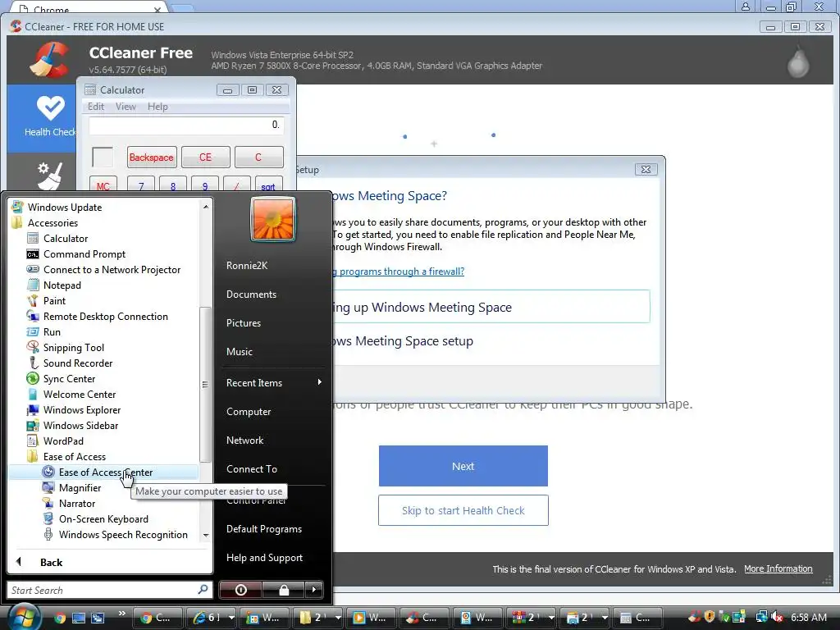Open Connect To from Start menu
Viewport: 840px width, 630px height.
tap(251, 468)
